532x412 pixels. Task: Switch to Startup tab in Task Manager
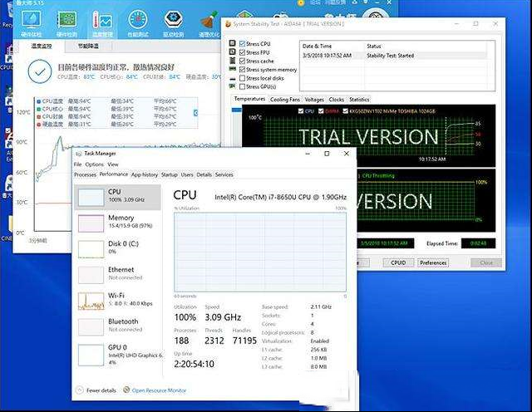tap(170, 174)
